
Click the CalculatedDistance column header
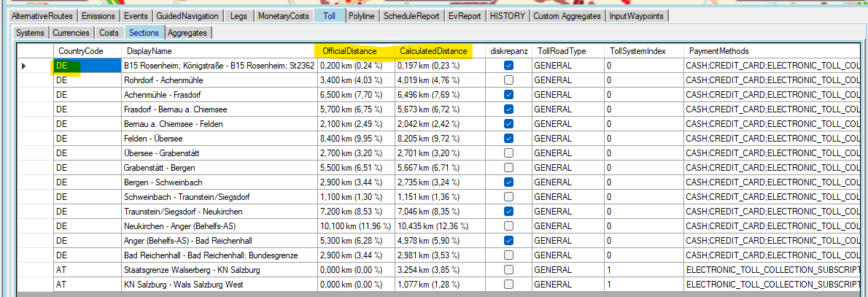(x=433, y=51)
